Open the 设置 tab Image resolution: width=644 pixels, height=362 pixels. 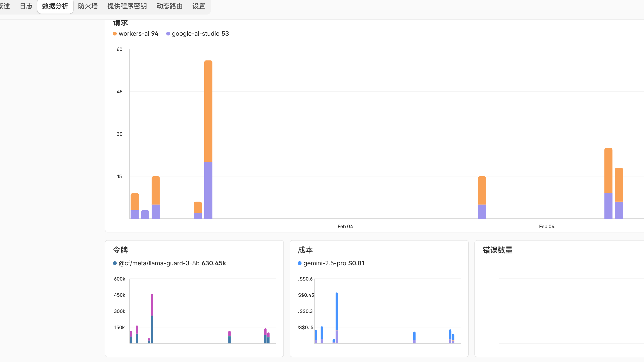click(x=199, y=6)
